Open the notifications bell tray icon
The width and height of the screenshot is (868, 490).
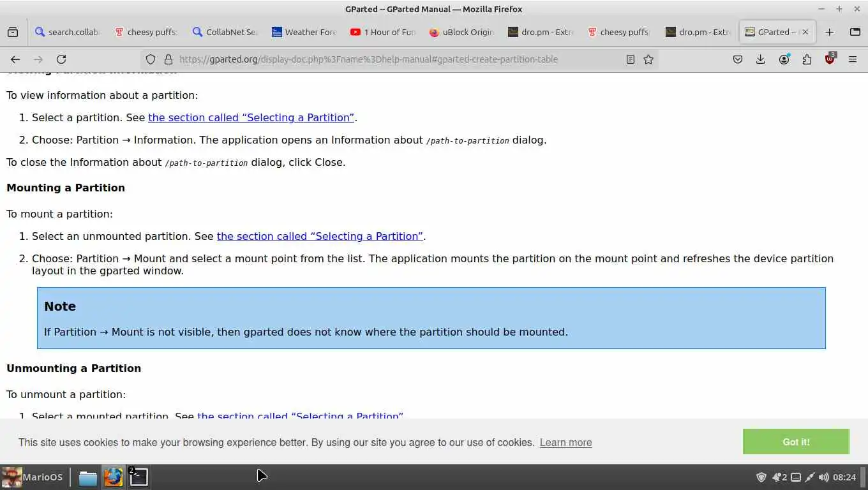coord(779,477)
